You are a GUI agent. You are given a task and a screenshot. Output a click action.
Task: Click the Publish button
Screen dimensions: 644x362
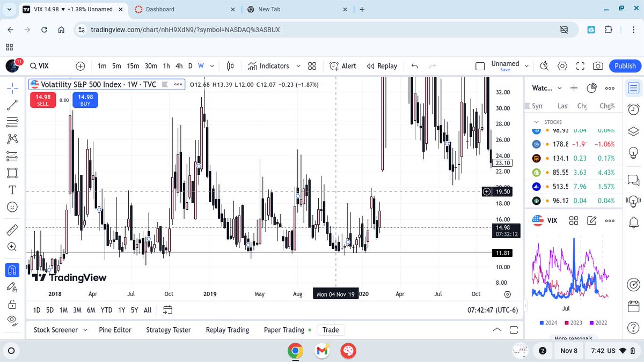point(625,66)
